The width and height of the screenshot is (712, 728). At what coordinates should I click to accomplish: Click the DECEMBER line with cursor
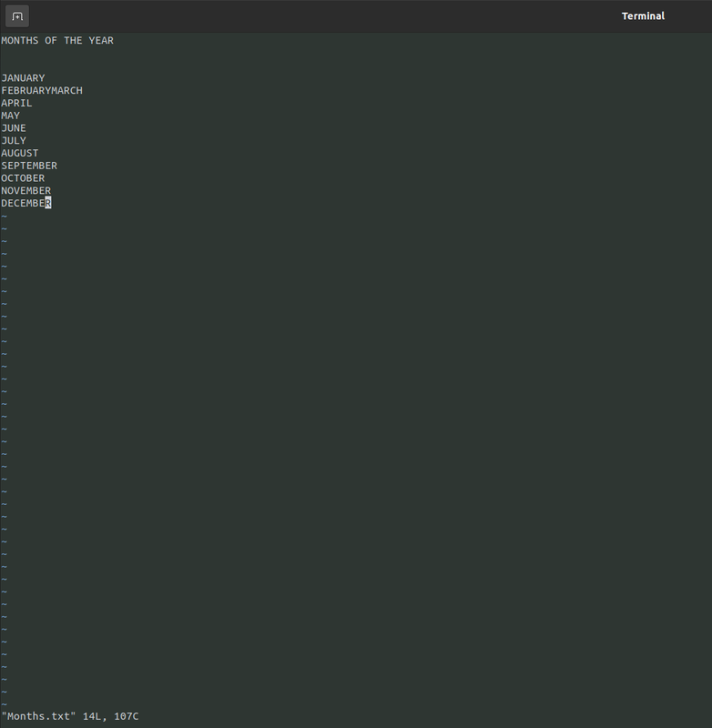click(x=26, y=203)
